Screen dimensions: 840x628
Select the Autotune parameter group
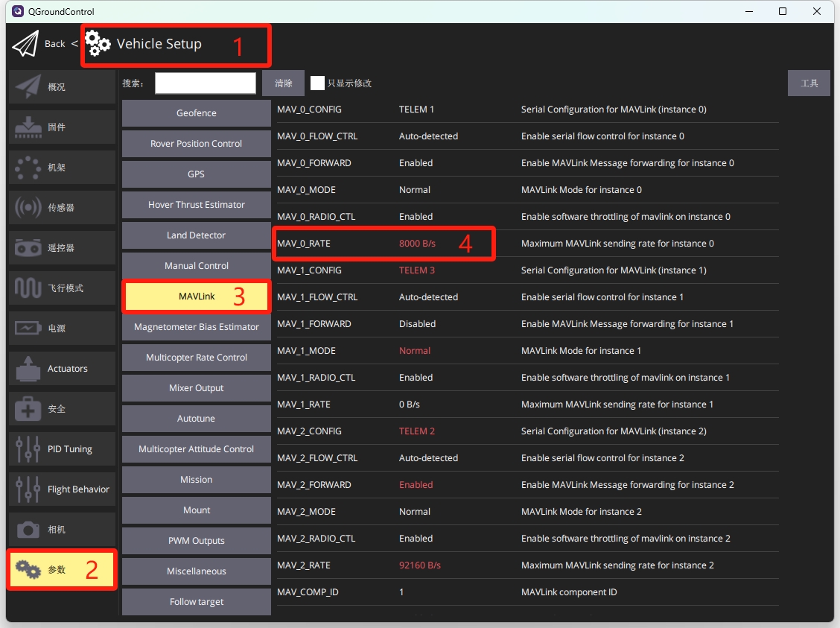pos(197,419)
